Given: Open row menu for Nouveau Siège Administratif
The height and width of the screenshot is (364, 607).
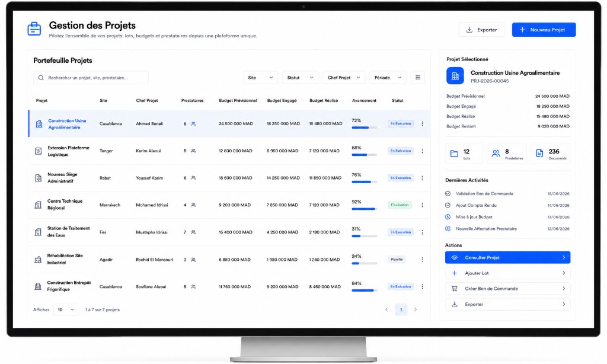Looking at the screenshot, I should coord(422,178).
